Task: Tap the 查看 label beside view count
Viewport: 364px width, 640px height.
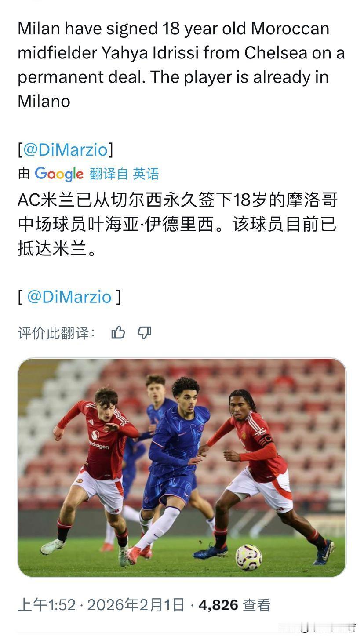Action: point(257,605)
